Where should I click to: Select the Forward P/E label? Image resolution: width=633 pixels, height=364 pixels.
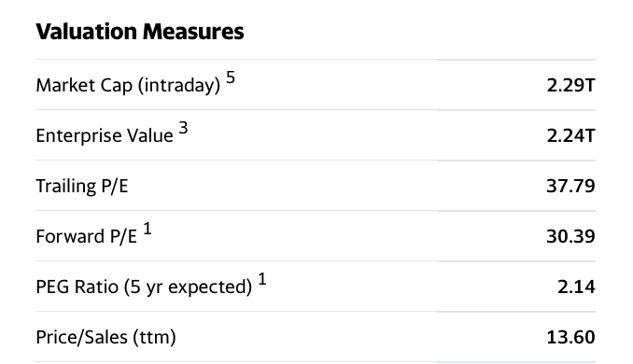87,236
